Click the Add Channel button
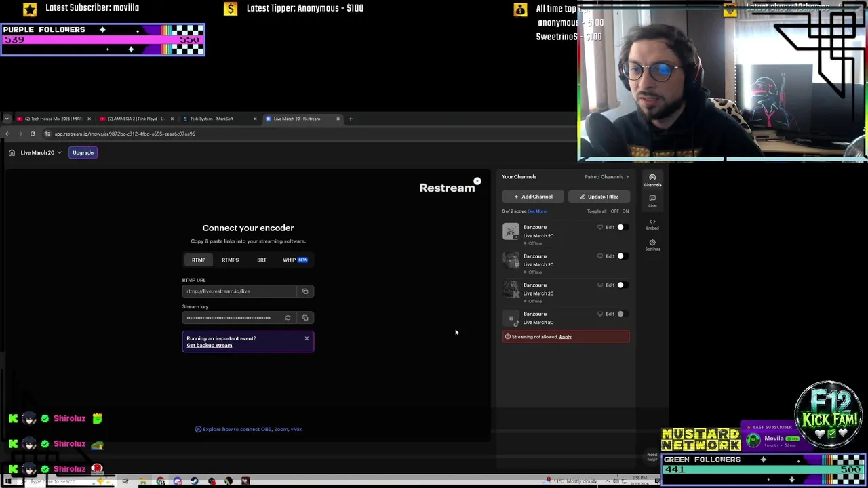The image size is (868, 488). click(533, 197)
